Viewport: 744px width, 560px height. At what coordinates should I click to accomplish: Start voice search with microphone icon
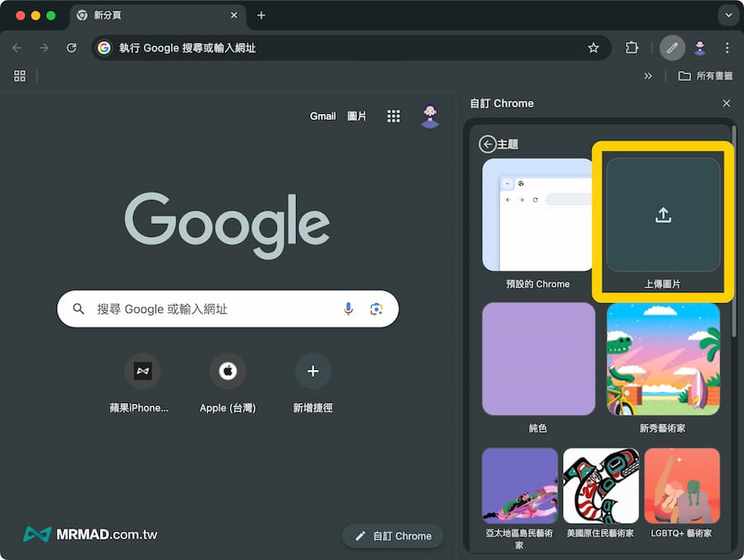coord(348,309)
